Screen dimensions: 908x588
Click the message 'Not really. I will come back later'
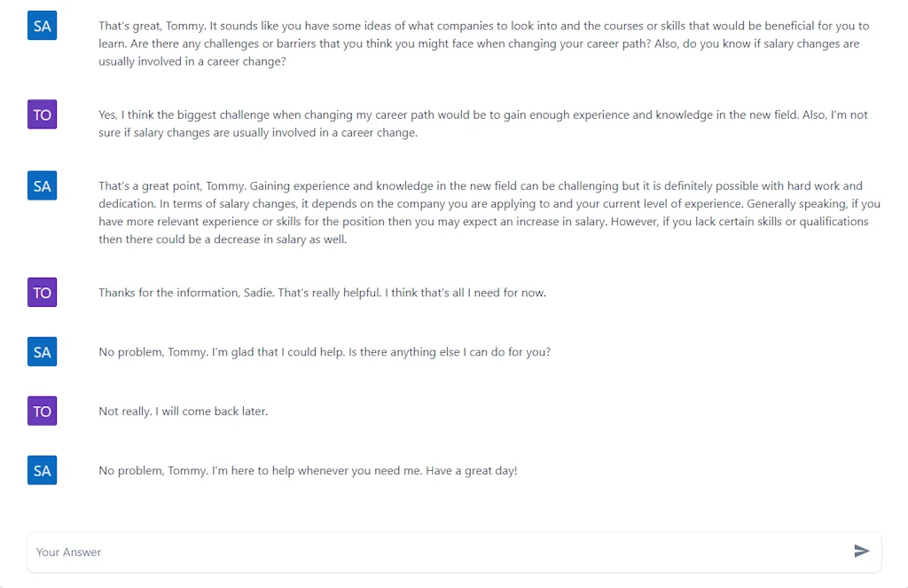point(183,411)
